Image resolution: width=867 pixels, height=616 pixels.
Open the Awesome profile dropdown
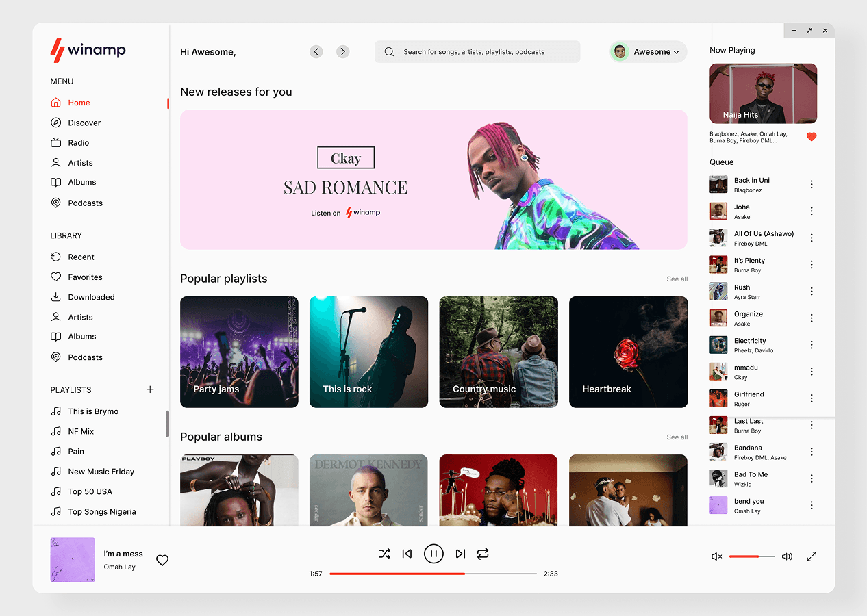point(649,51)
